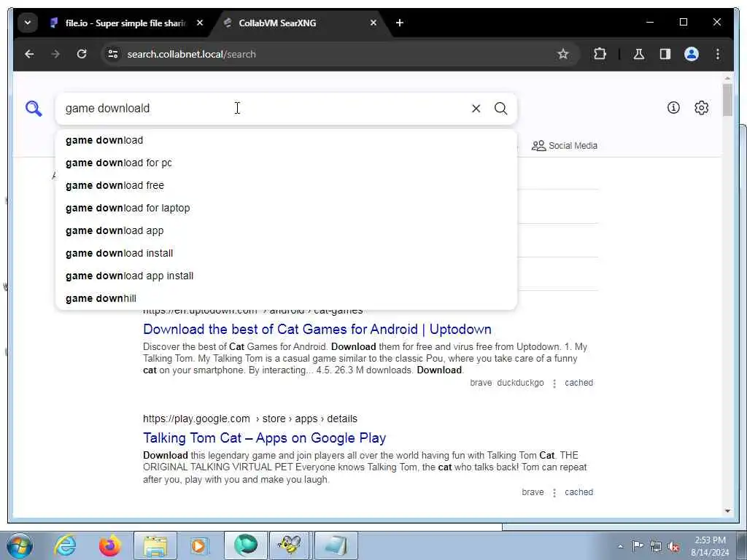Screen dimensions: 747x560
Task: Select suggestion "game downhill"
Action: (286, 298)
